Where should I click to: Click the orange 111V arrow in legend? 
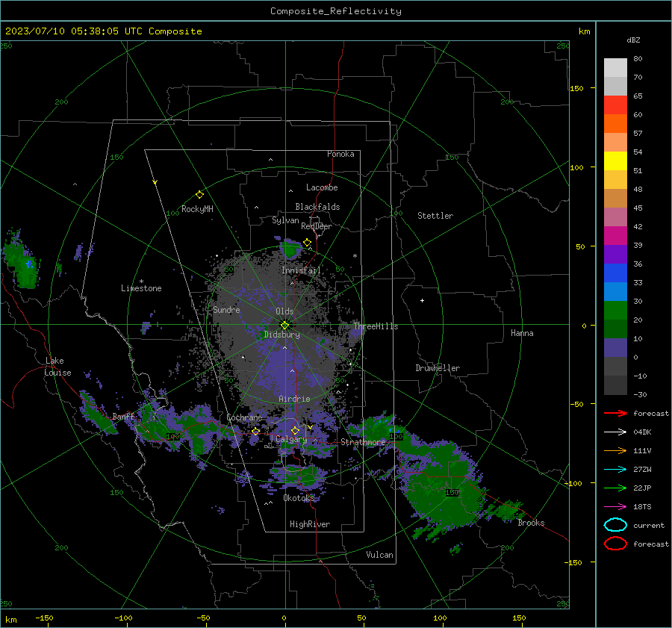pos(615,450)
